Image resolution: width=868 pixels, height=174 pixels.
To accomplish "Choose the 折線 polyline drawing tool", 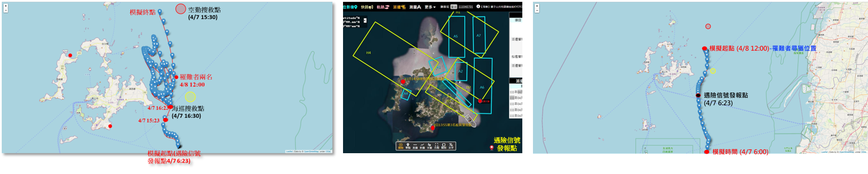I will coord(422,146).
